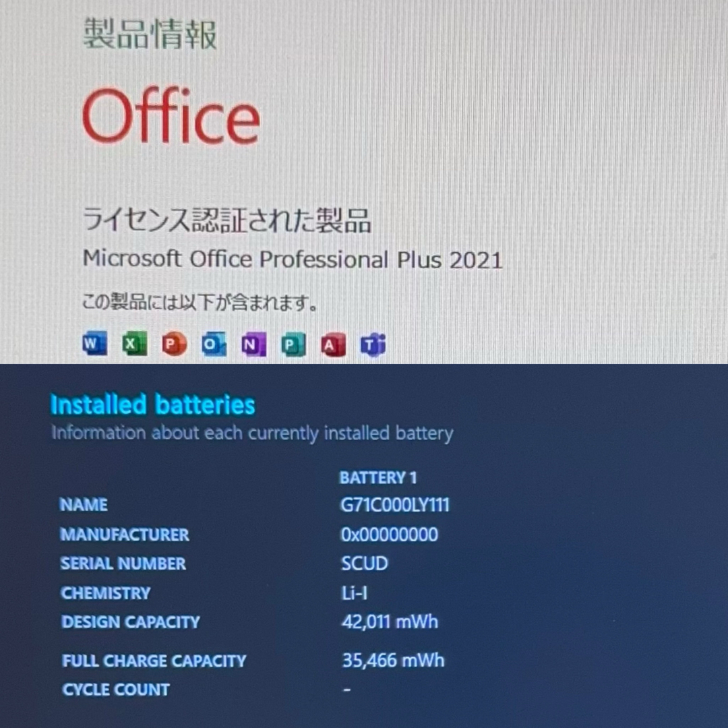The image size is (728, 728).
Task: Click the battery name G71C000LY111
Action: point(394,505)
